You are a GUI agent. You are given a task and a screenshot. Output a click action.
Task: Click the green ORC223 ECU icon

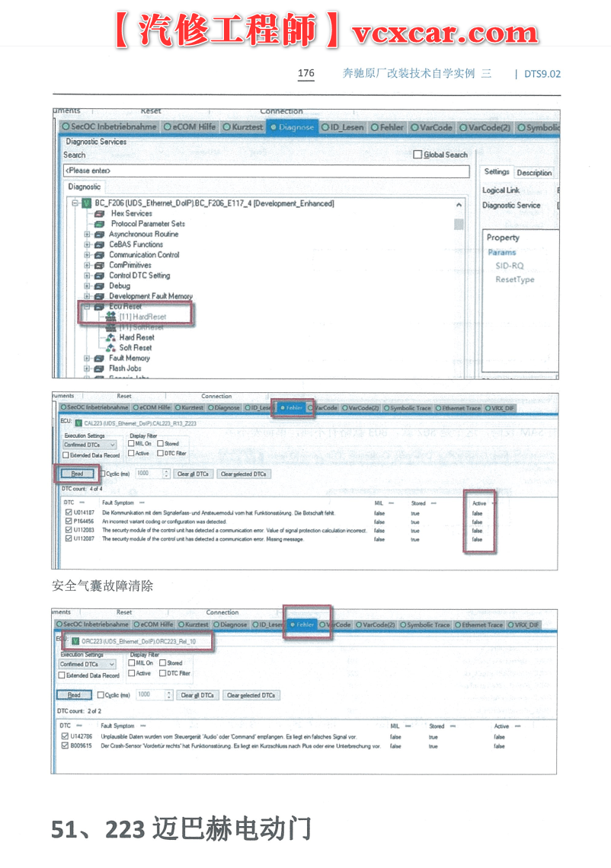click(75, 642)
